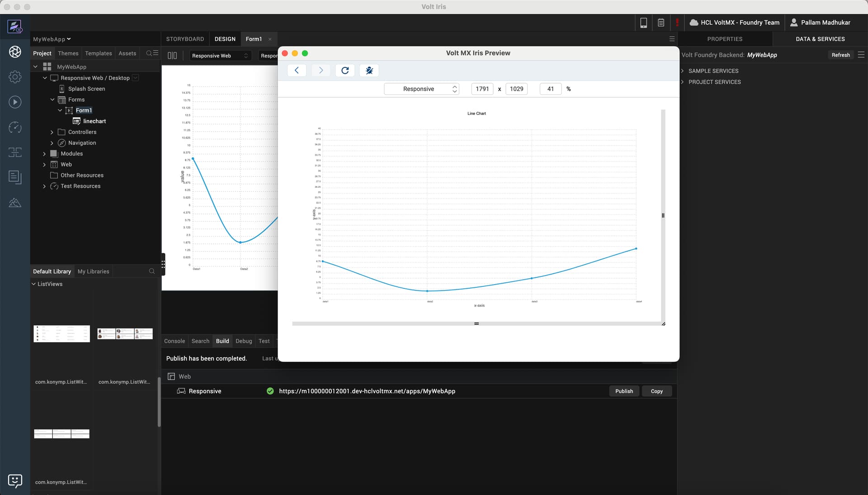Click the green success check icon
The image size is (868, 495).
(270, 391)
